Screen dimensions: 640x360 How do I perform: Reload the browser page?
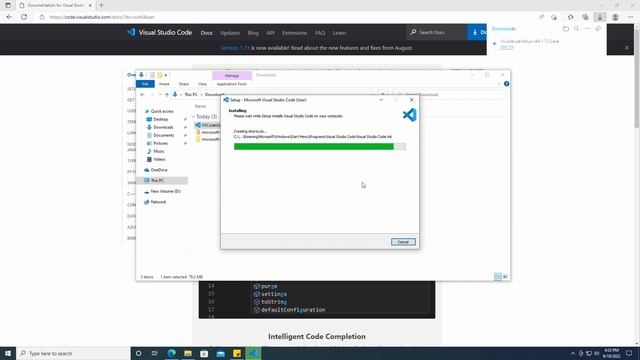tap(24, 17)
